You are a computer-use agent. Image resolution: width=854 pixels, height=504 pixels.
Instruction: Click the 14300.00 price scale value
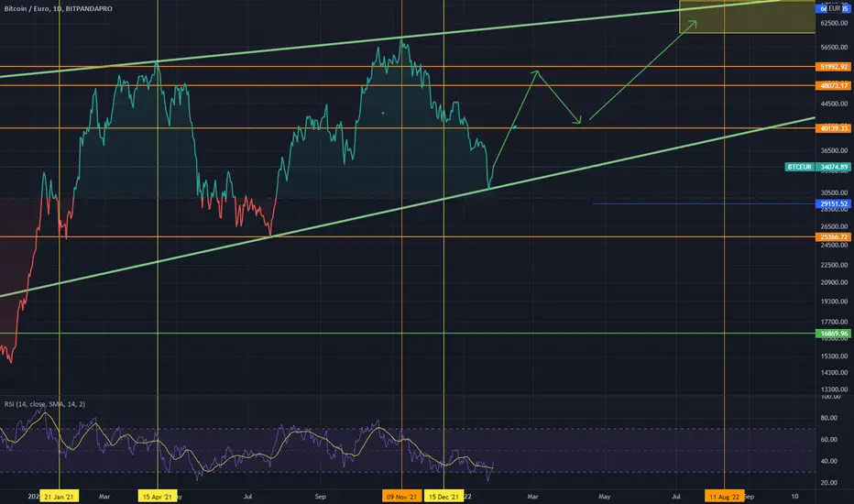[x=834, y=373]
